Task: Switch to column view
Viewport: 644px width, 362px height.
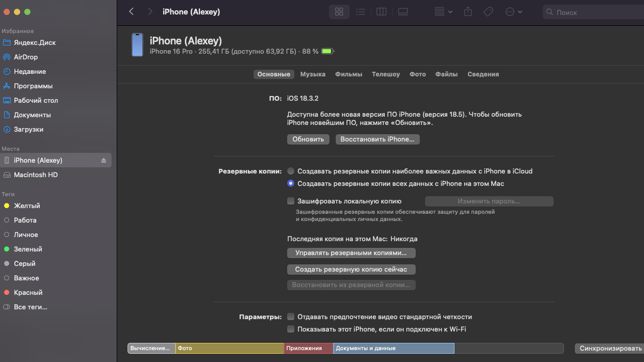Action: pyautogui.click(x=382, y=12)
